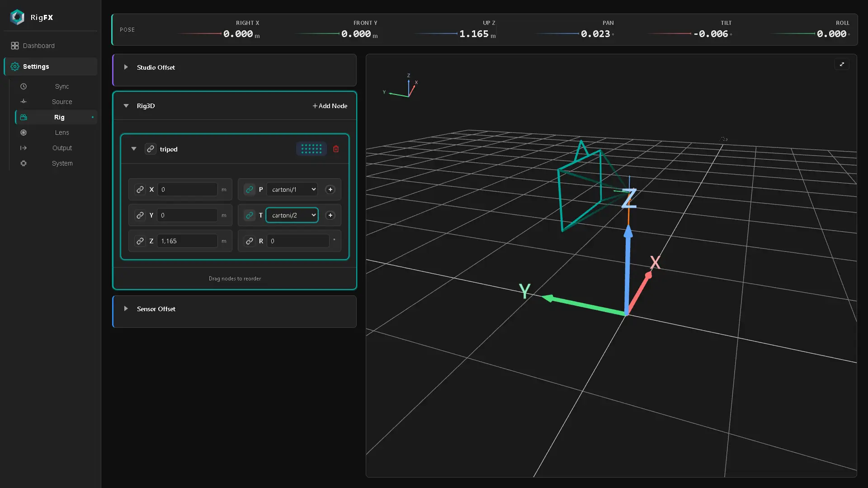868x488 pixels.
Task: Click the Y position input field
Action: coord(187,215)
